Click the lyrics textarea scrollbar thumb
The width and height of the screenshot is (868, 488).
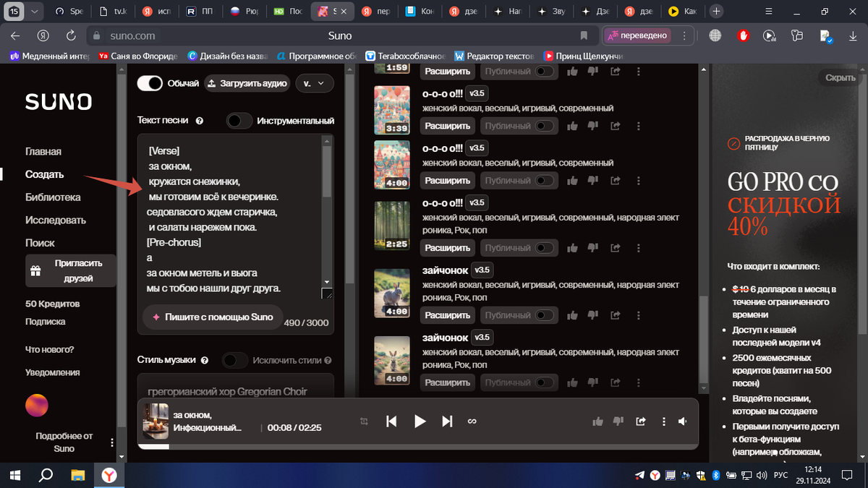[326, 171]
